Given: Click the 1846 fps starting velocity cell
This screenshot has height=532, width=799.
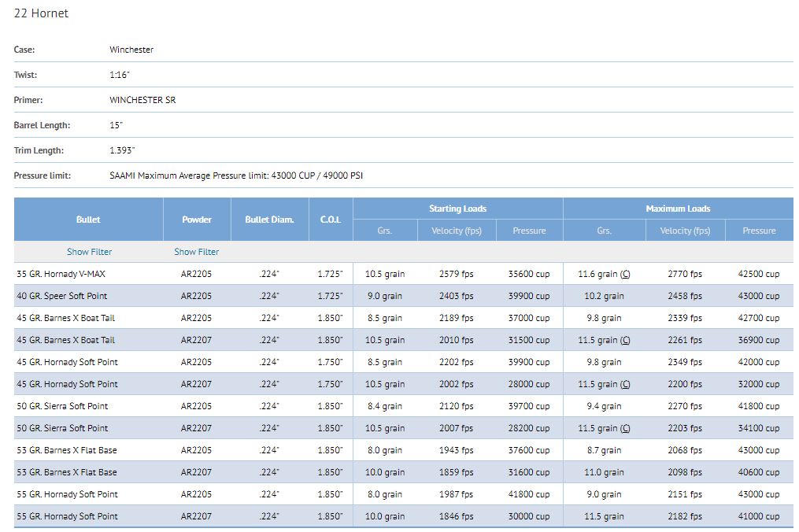Looking at the screenshot, I should point(457,516).
